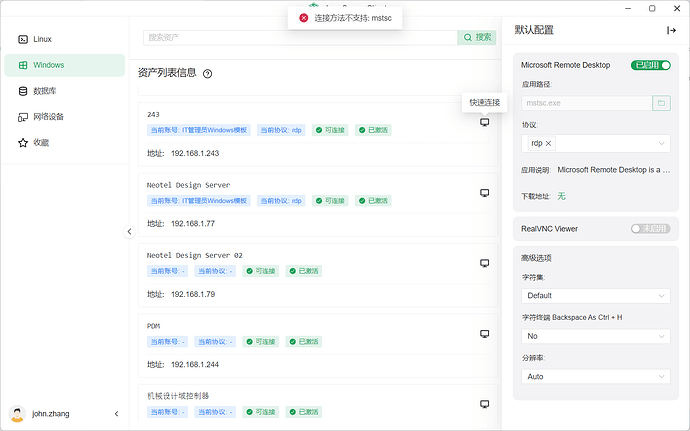
Task: Minimize the application window
Action: click(628, 8)
